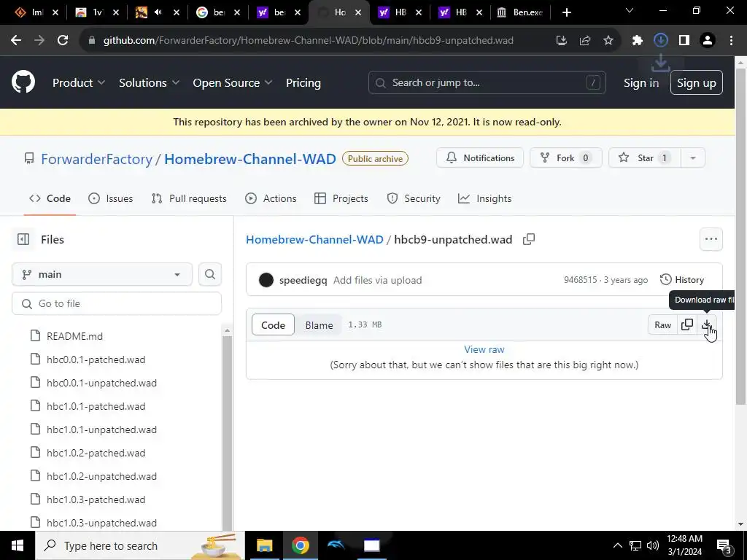This screenshot has width=747, height=560.
Task: Open the Homebrew-Channel-WAD repository title link
Action: tap(250, 159)
